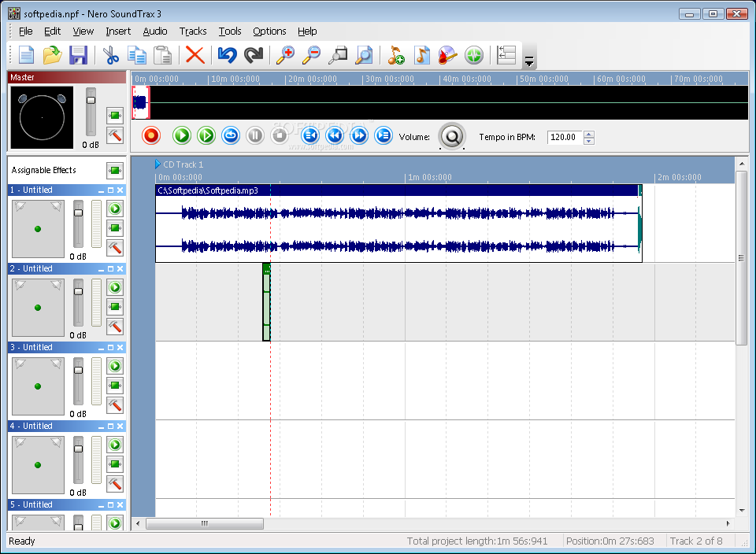Jump to project start button
756x554 pixels.
[x=310, y=135]
